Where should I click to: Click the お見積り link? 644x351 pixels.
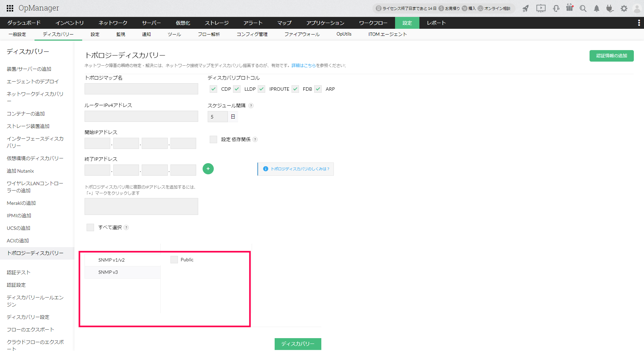coord(453,8)
